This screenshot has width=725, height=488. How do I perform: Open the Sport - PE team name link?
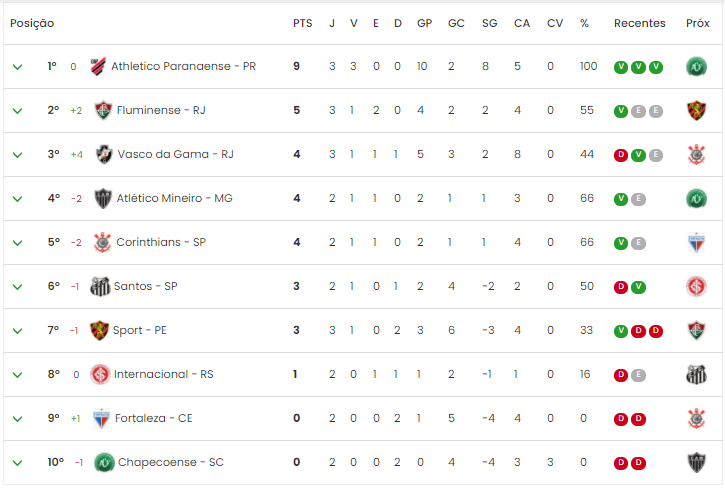tap(140, 330)
